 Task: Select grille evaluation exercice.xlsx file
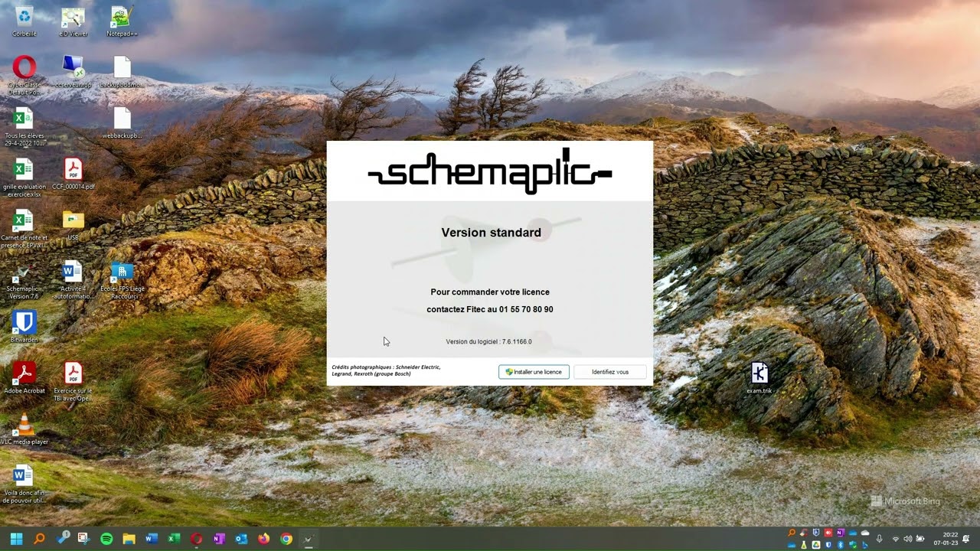pos(24,178)
